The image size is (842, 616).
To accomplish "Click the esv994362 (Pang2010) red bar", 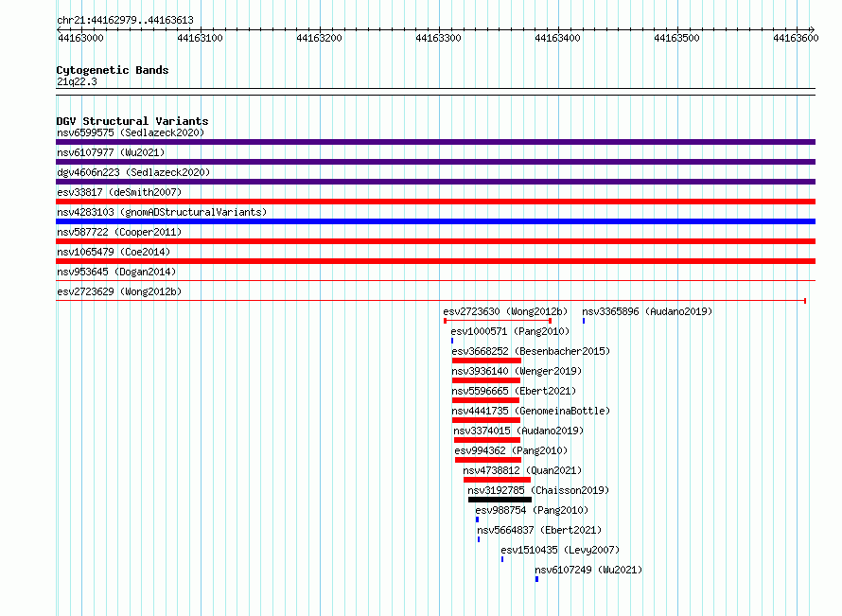I will coord(488,460).
